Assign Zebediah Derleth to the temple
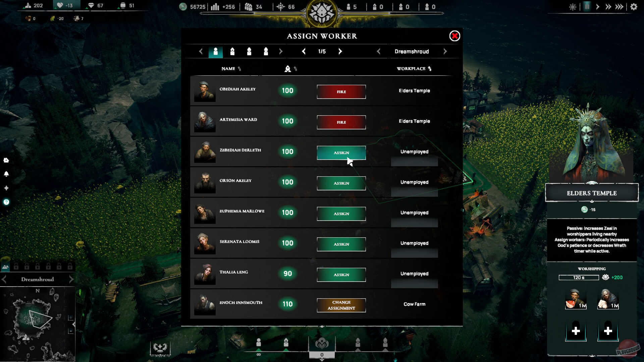Screen dimensions: 644x362 click(x=341, y=153)
